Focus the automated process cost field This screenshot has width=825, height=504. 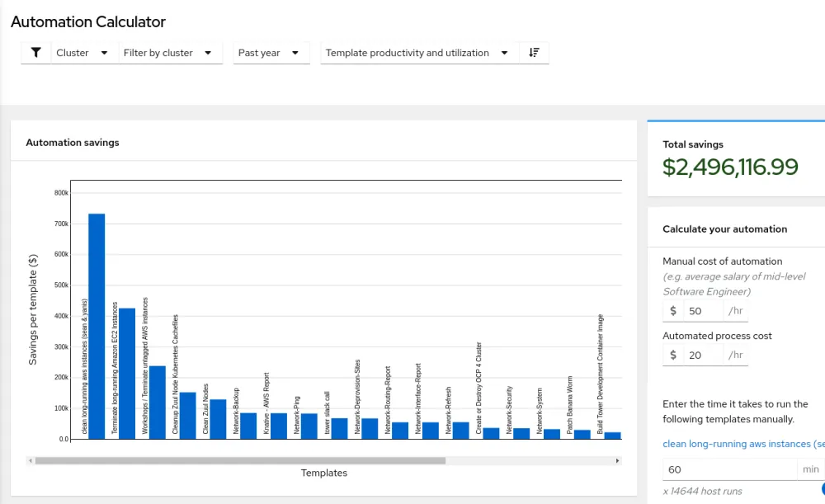click(x=703, y=355)
